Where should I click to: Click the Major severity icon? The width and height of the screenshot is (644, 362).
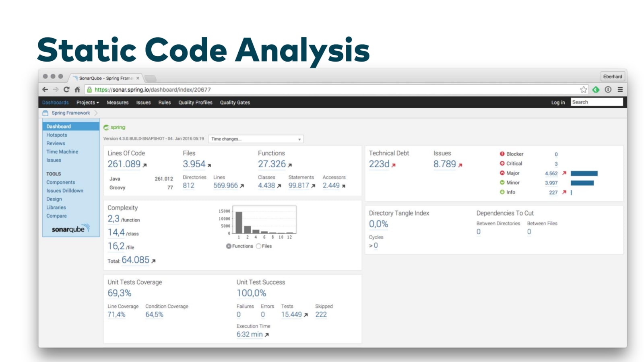[x=502, y=173]
